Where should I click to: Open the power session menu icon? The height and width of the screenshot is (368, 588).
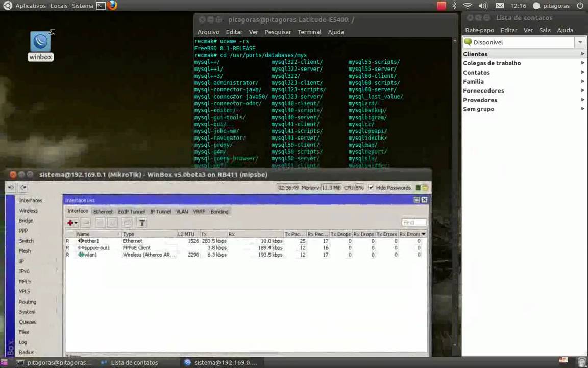click(x=580, y=6)
